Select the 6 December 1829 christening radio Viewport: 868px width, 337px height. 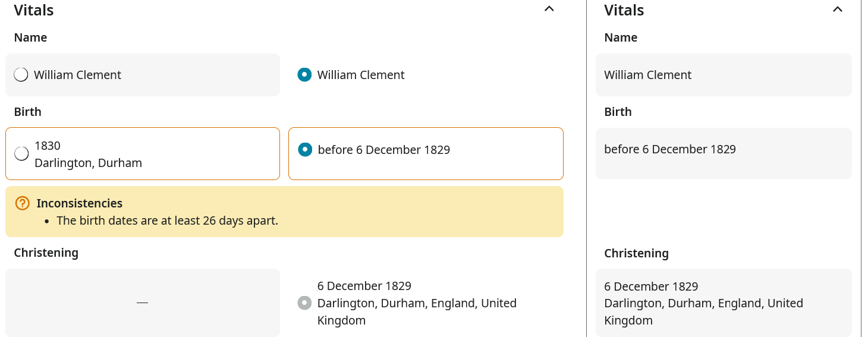(x=304, y=303)
